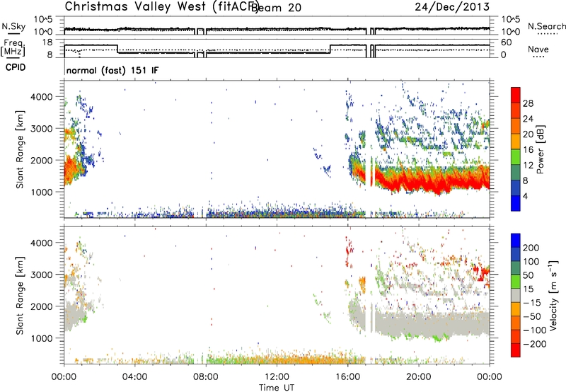Click the '60' tick right of frequency panel
The image size is (566, 392).
(506, 42)
